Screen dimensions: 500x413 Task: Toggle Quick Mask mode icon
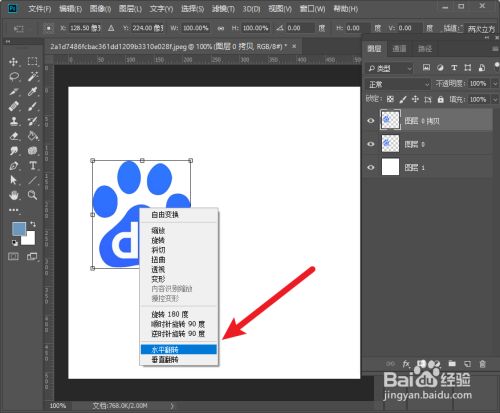pos(13,256)
